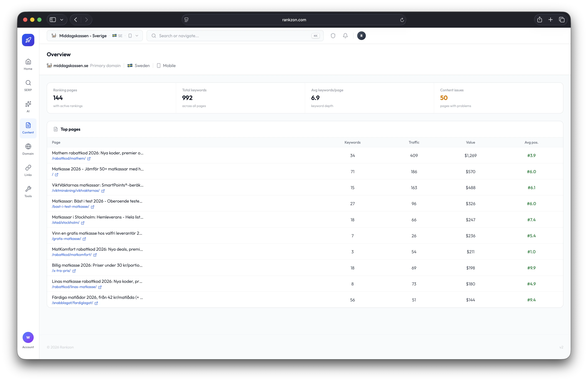Image resolution: width=588 pixels, height=382 pixels.
Task: Open a new browser tab
Action: 550,20
